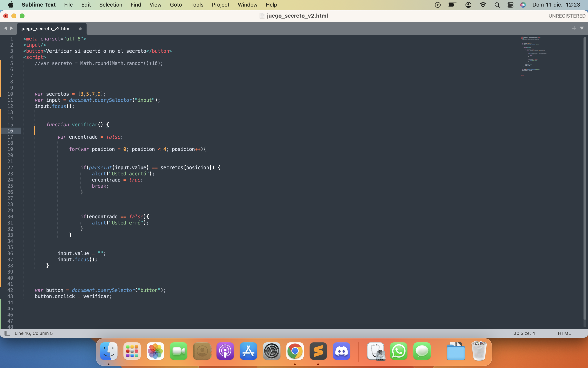Add a new tab with plus icon
Screen dimensions: 588x368
[574, 28]
